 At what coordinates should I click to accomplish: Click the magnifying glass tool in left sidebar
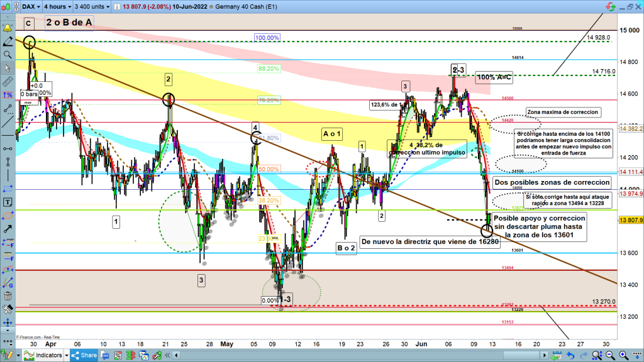coord(8,55)
